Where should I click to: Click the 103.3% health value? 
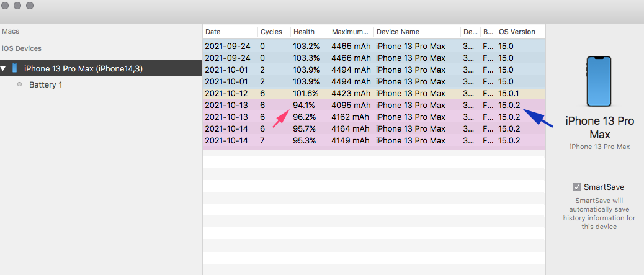click(306, 58)
